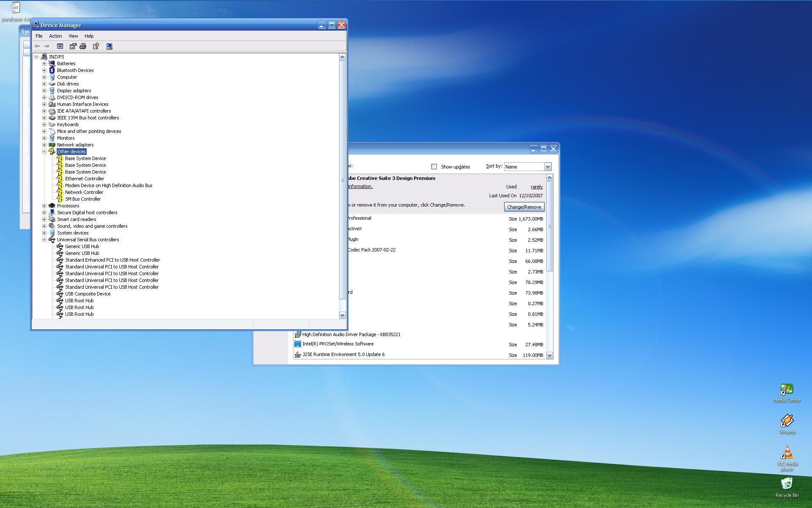Screen dimensions: 812x508
Task: Click the yellow warning icon beside Ethernet Controller
Action: tap(60, 179)
